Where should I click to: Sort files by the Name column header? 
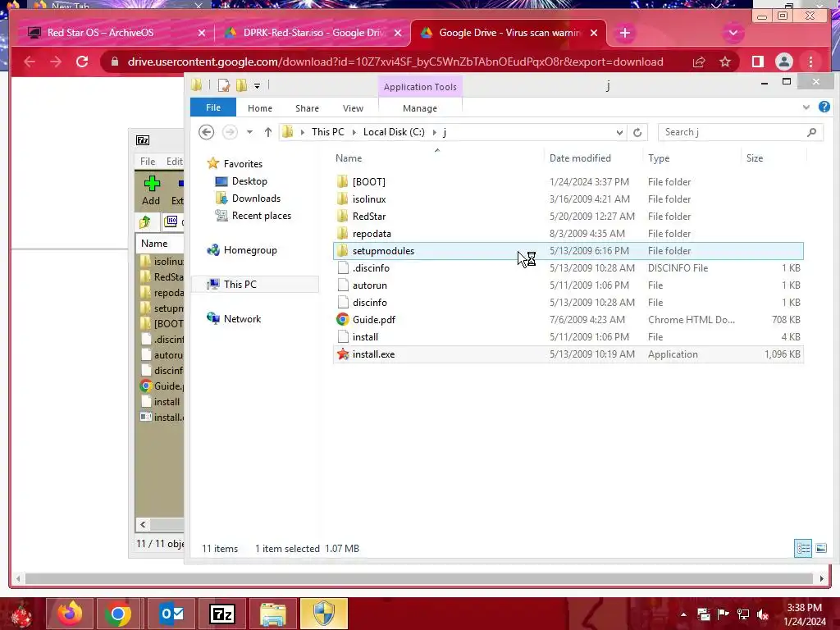point(349,158)
